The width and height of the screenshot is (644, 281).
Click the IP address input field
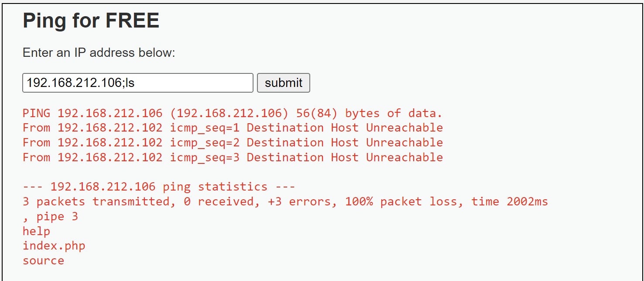click(137, 83)
